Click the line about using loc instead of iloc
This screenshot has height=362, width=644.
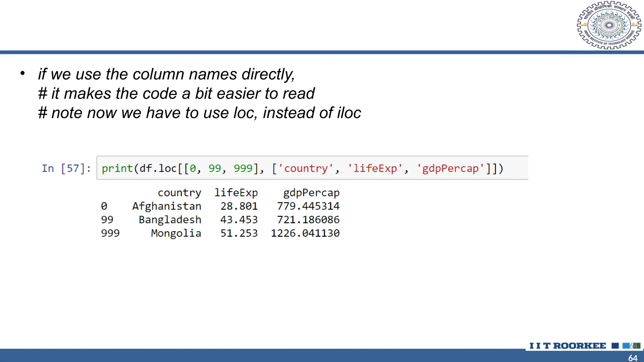(x=199, y=113)
